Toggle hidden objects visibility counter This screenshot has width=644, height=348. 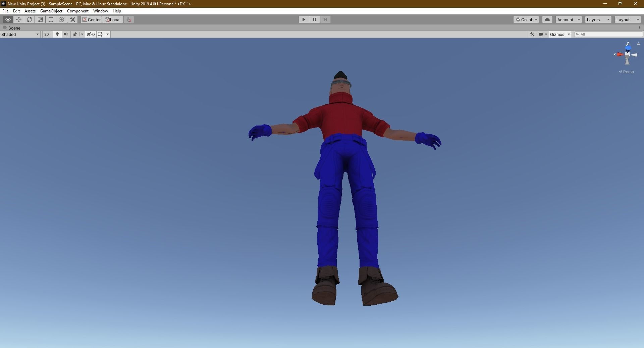point(91,34)
